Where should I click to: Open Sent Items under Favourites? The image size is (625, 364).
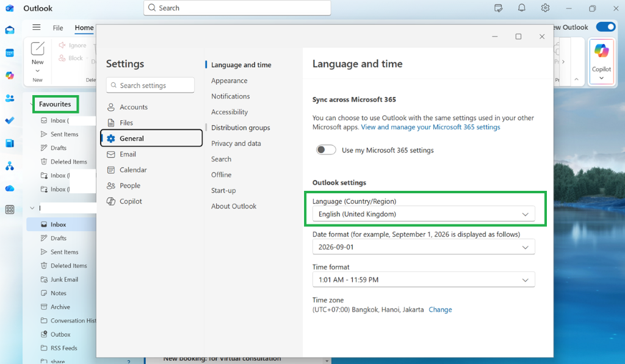64,134
